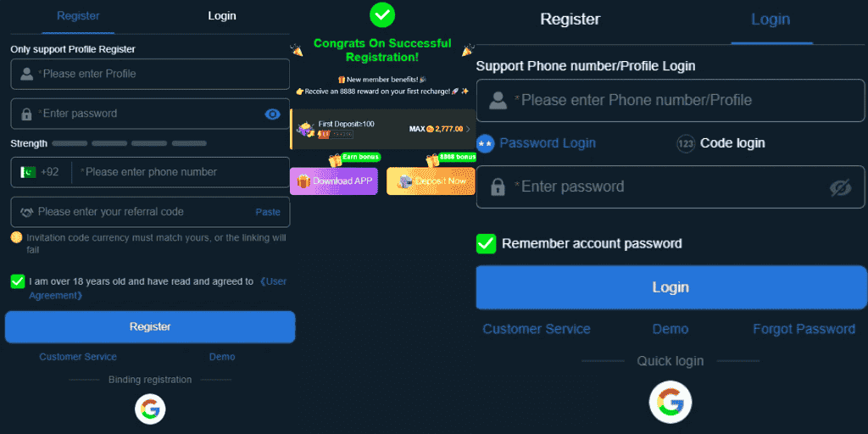Click the large blue Login button
The width and height of the screenshot is (868, 434).
670,287
